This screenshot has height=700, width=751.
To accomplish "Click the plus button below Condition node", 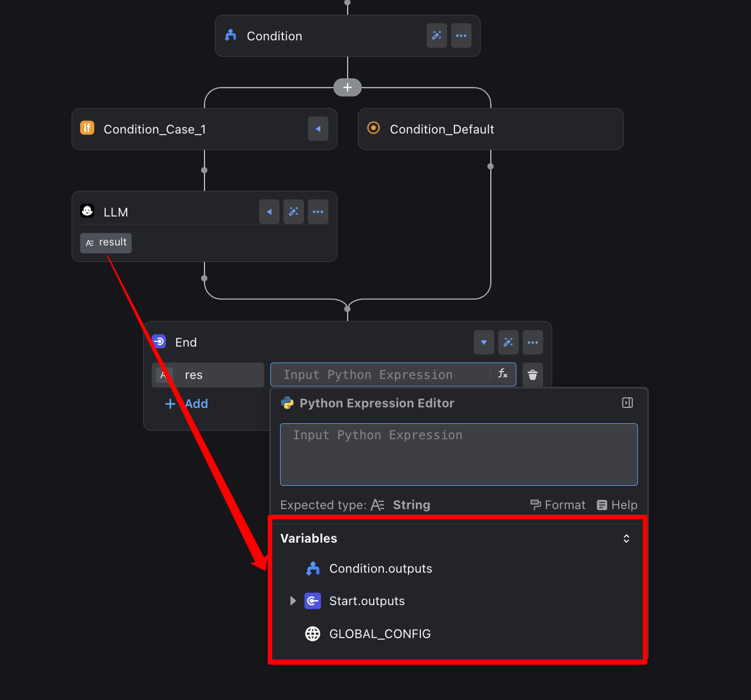I will coord(347,88).
